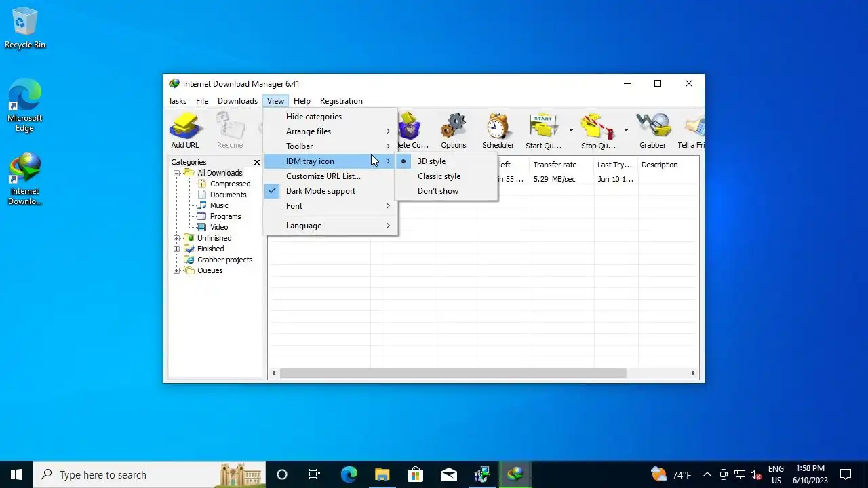This screenshot has height=488, width=868.
Task: Click the Start Queue toolbar icon
Action: click(x=544, y=131)
